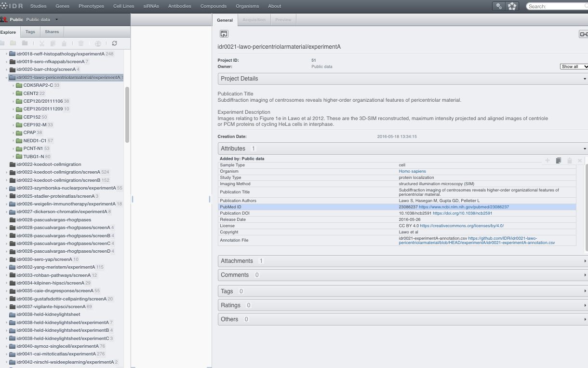
Task: Click the cut scissors icon in toolbar
Action: pyautogui.click(x=42, y=43)
